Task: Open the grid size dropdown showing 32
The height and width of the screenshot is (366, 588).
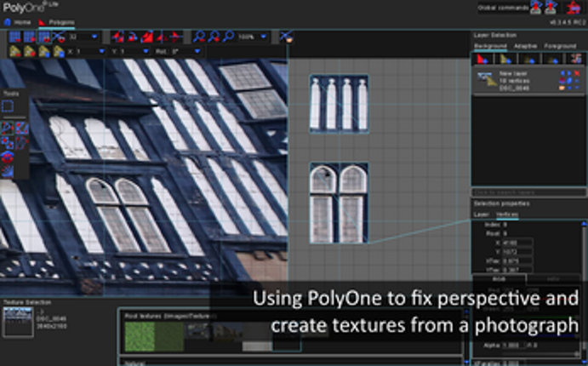Action: pos(94,37)
